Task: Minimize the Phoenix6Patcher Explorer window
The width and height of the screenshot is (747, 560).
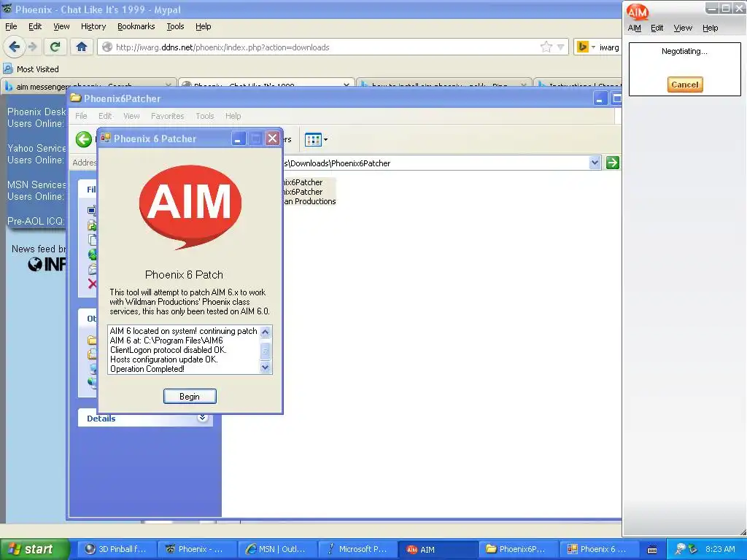Action: coord(600,98)
